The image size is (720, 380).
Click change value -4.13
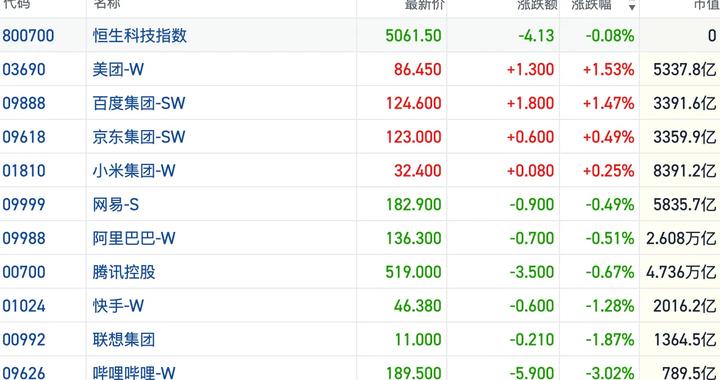coord(536,35)
